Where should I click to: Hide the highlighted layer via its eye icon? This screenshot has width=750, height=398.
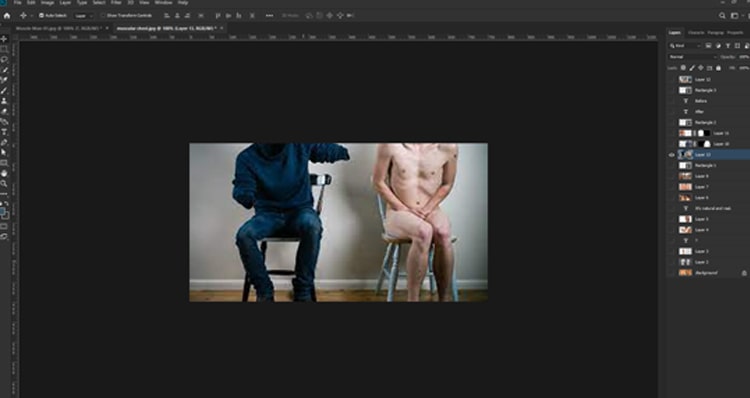(x=672, y=155)
